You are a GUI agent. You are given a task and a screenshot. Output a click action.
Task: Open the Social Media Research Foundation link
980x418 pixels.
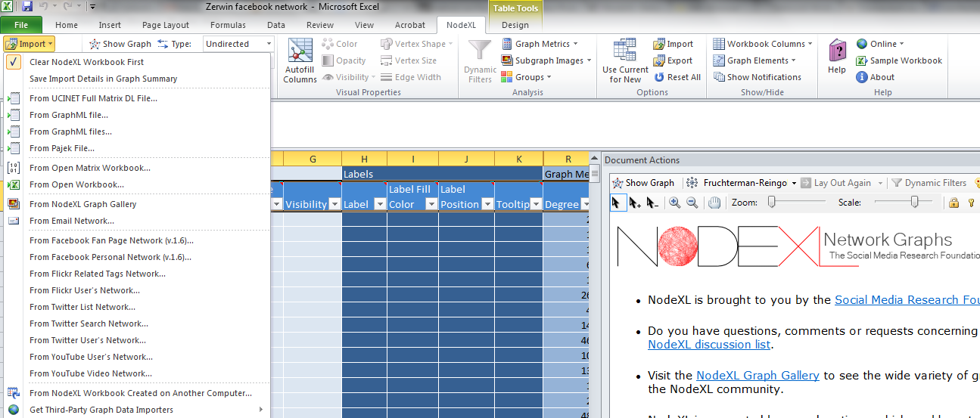[x=907, y=300]
